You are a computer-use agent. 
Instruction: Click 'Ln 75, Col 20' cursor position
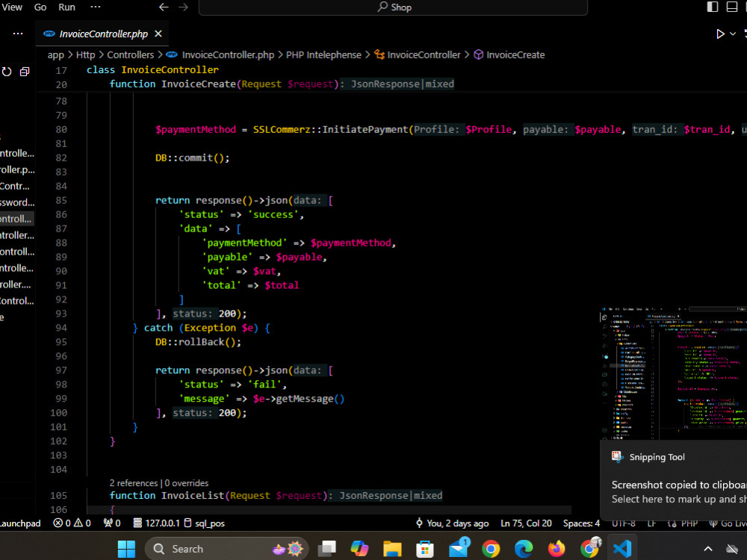(x=526, y=523)
